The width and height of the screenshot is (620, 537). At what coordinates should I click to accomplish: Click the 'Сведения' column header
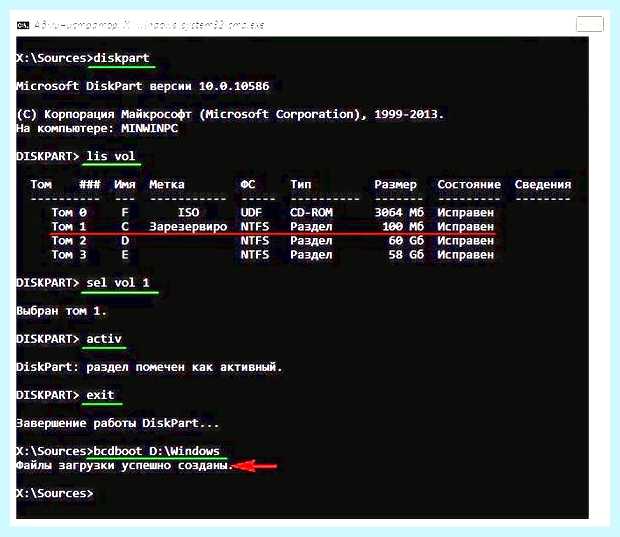coord(543,184)
